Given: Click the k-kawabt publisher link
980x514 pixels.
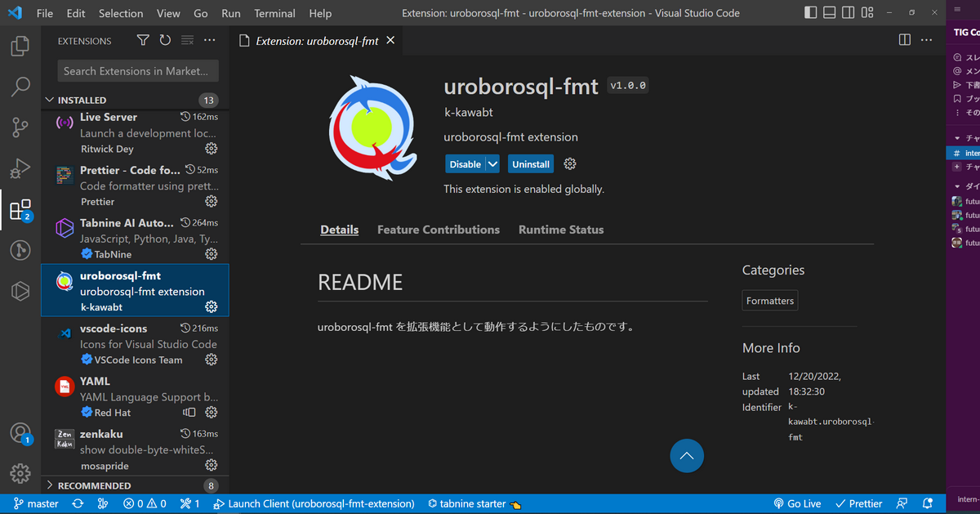Looking at the screenshot, I should coord(468,112).
